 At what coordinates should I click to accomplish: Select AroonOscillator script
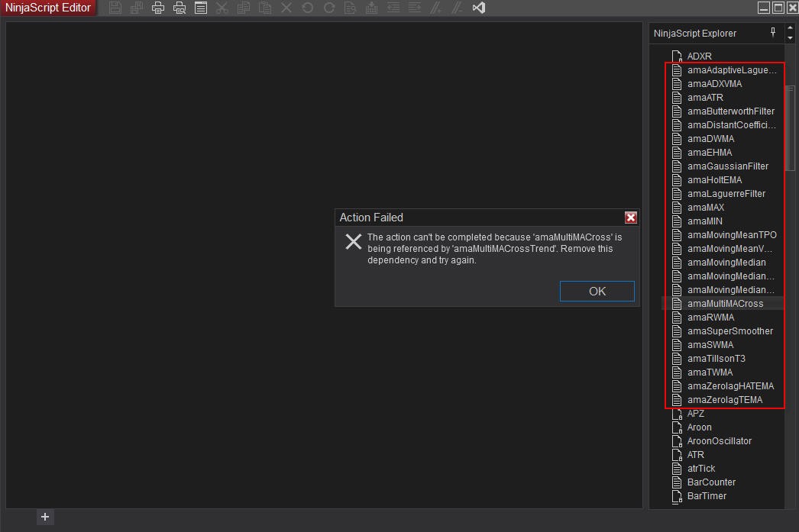(719, 441)
